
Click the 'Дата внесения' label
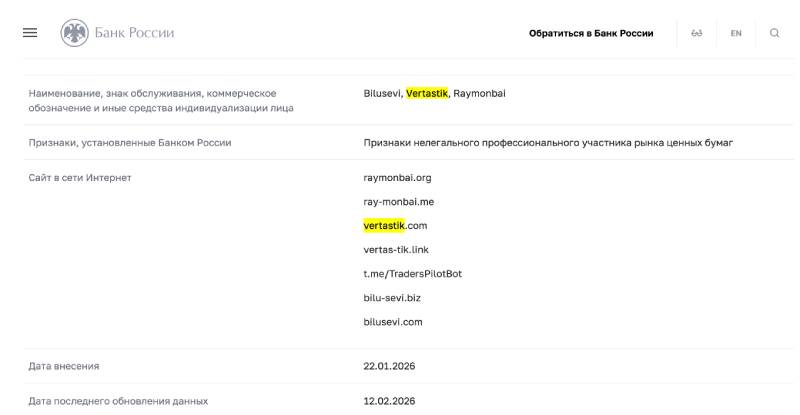click(64, 366)
